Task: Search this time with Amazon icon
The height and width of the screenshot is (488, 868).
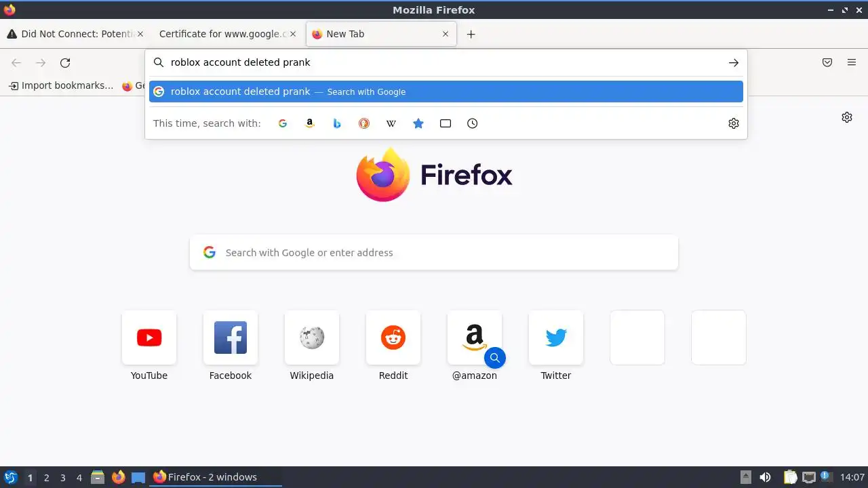Action: [310, 123]
